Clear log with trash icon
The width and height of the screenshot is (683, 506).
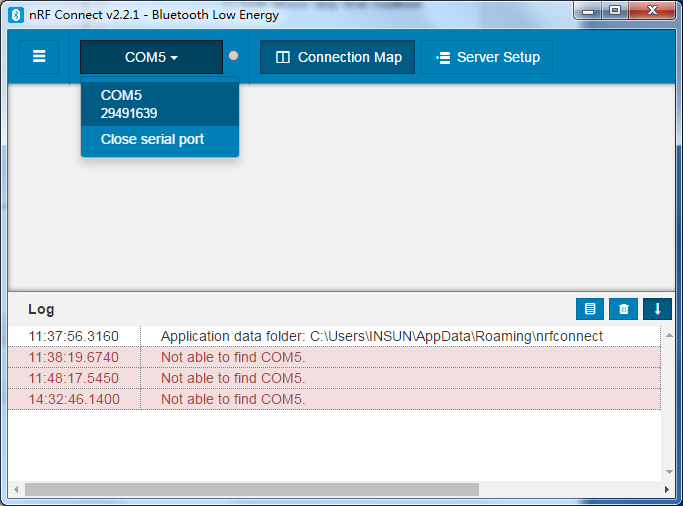623,309
